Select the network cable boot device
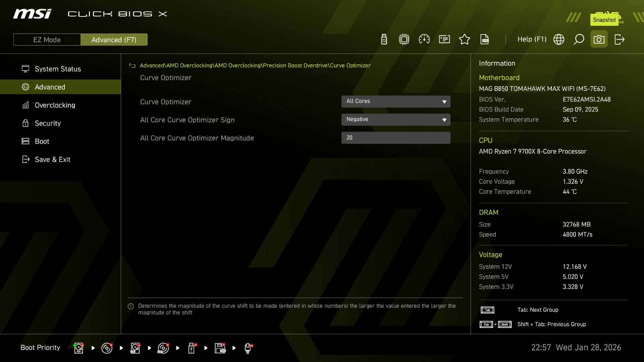 pos(248,348)
